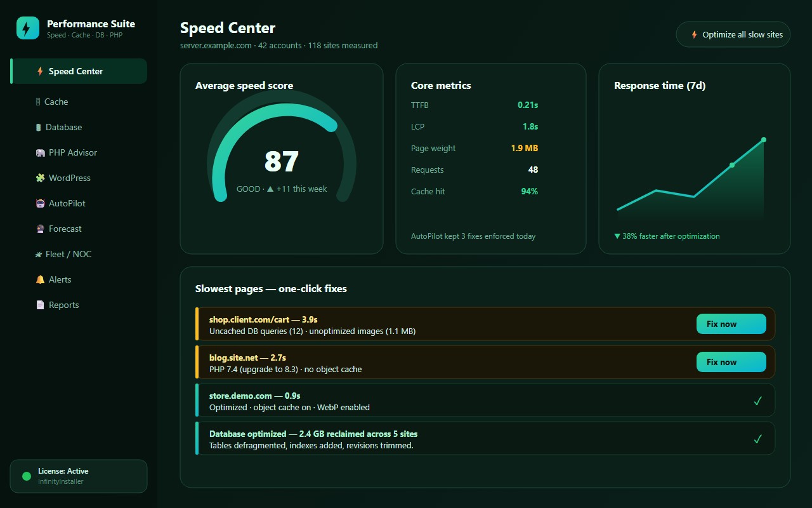Click "Slowest pages — one-click fixes" heading

pos(272,289)
